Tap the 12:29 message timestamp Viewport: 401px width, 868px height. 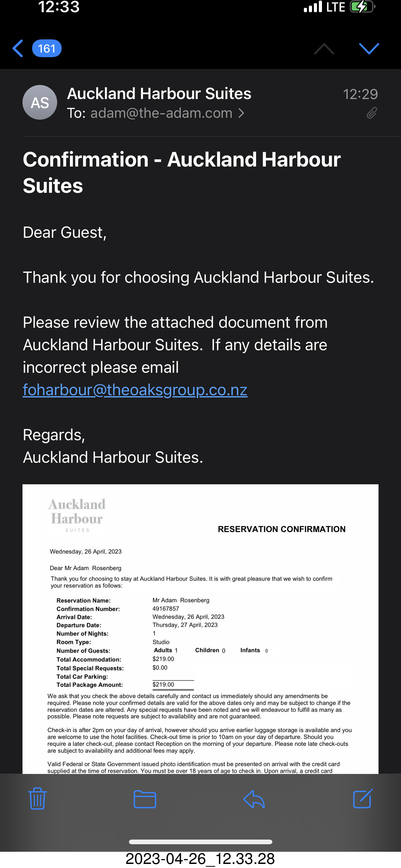click(360, 94)
